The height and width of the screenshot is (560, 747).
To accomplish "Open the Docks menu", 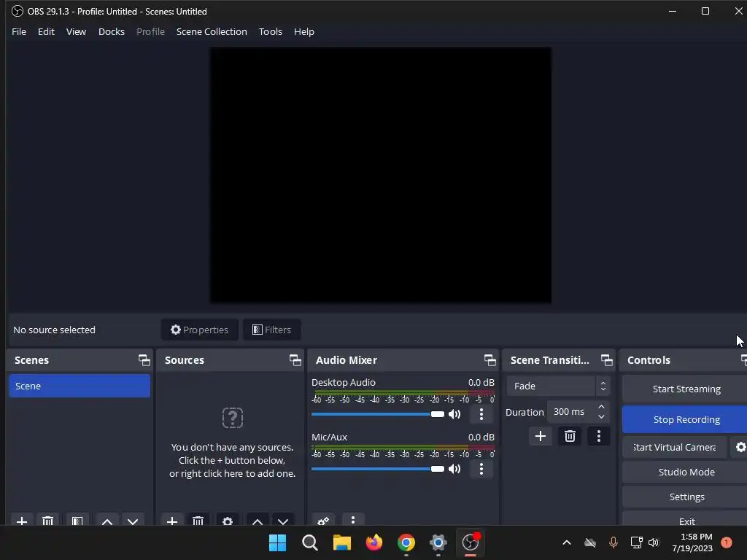I will (112, 31).
